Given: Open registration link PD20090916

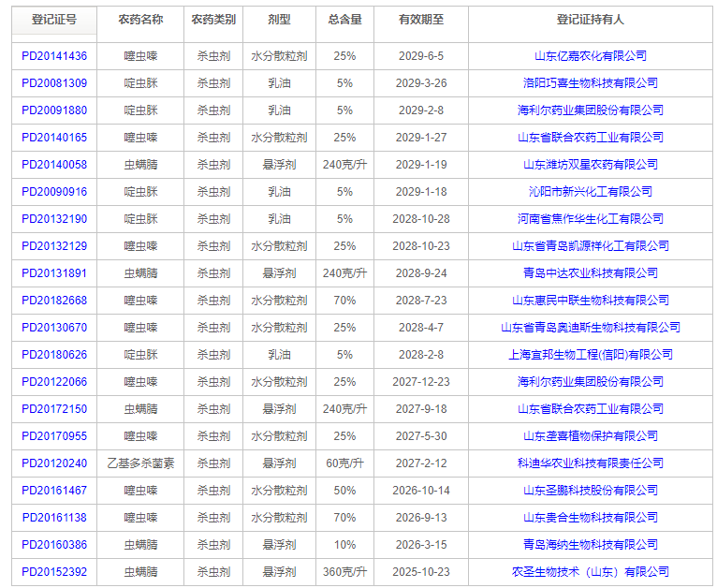Looking at the screenshot, I should pos(54,192).
